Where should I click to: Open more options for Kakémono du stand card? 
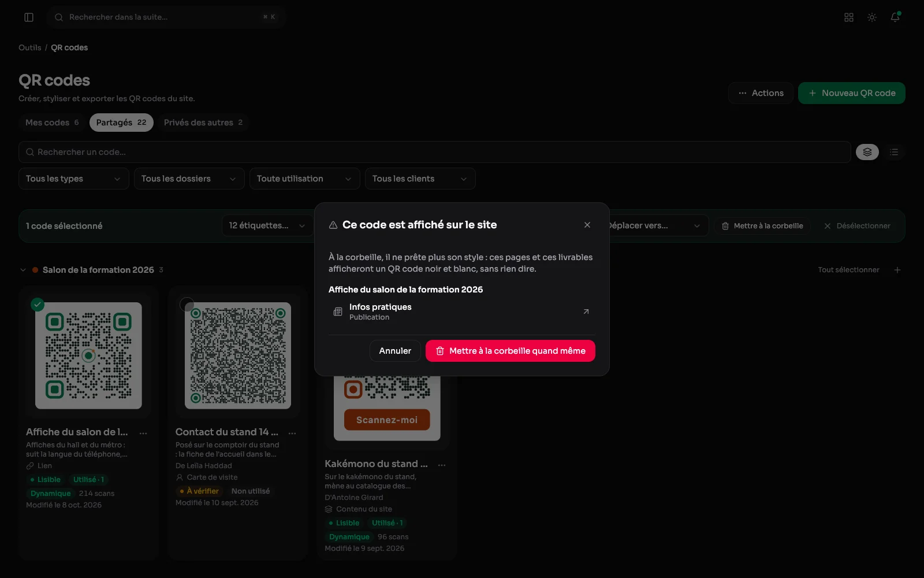coord(442,465)
